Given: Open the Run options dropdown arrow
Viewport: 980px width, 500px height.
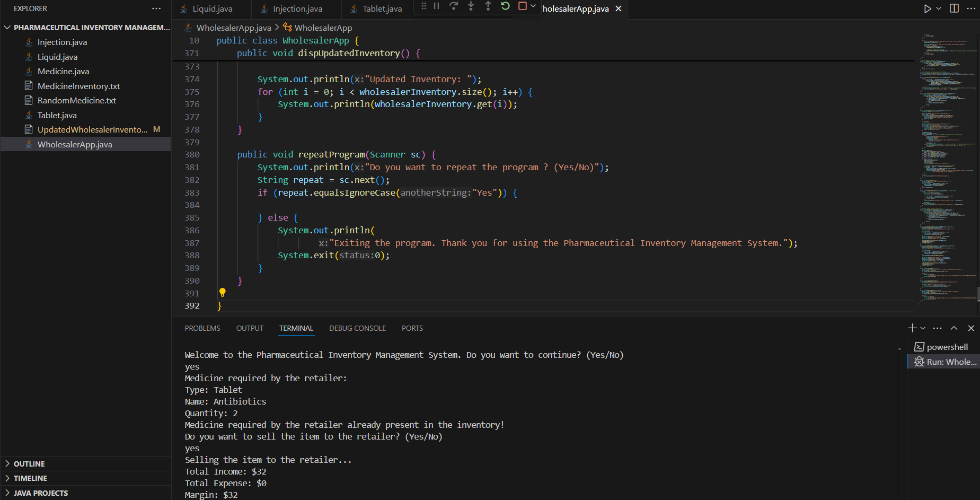Looking at the screenshot, I should point(939,8).
